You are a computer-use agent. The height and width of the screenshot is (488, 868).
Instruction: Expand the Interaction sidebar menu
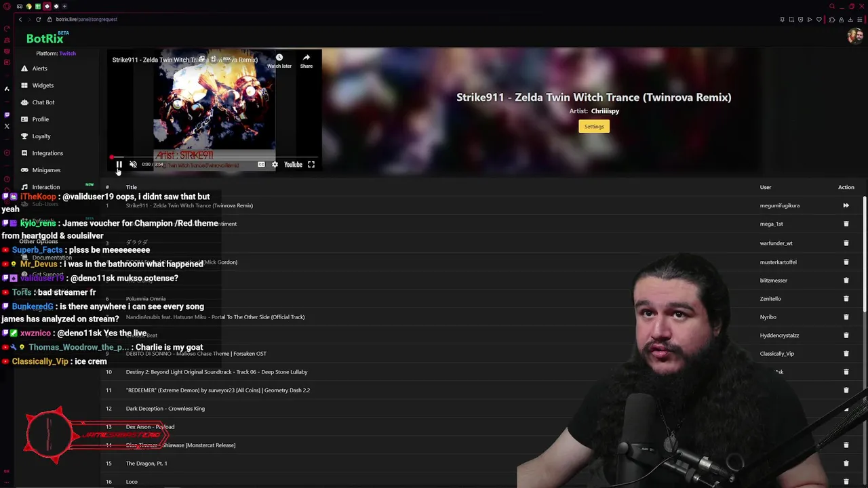45,187
